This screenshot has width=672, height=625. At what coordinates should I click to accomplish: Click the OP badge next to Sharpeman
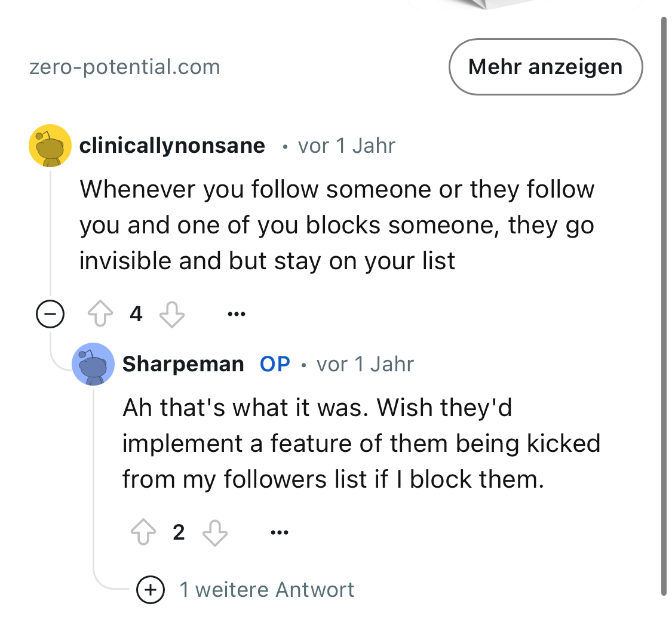click(275, 364)
